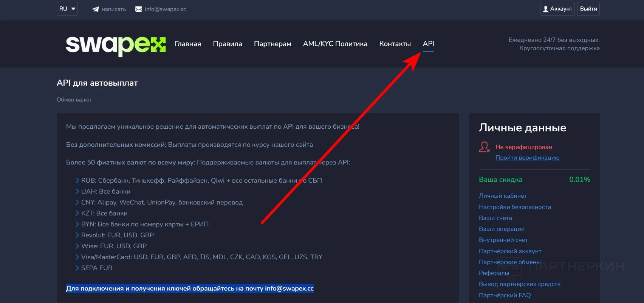The height and width of the screenshot is (303, 644).
Task: Click the info@swapex.cc header email link
Action: click(165, 9)
